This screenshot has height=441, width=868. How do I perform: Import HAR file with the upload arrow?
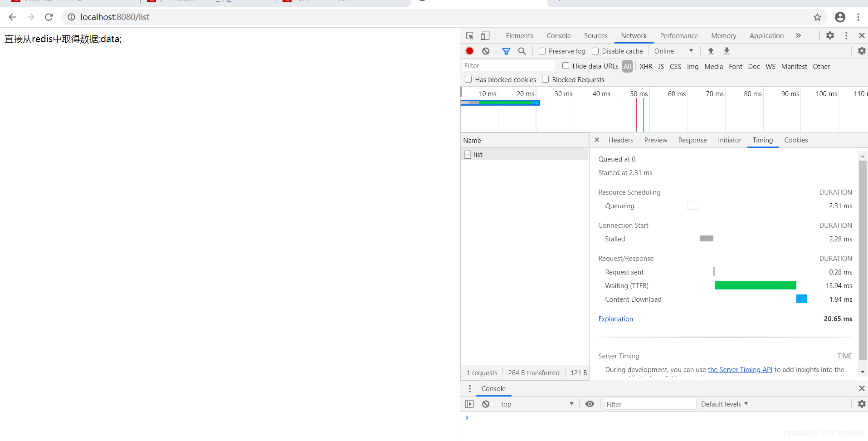711,51
